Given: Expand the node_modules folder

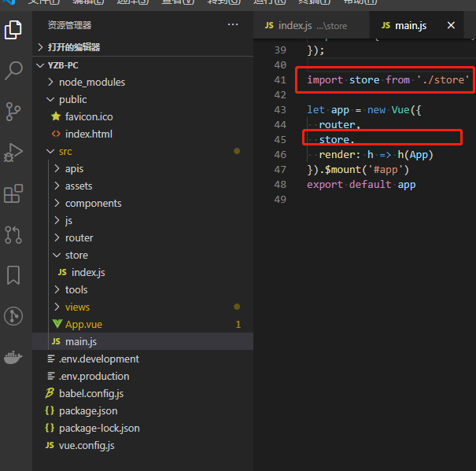Looking at the screenshot, I should coord(91,82).
